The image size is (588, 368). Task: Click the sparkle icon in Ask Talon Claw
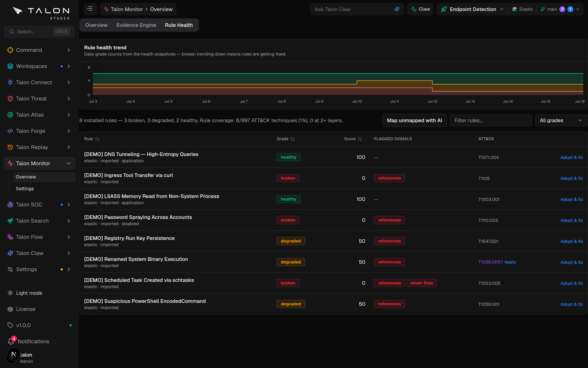point(397,9)
